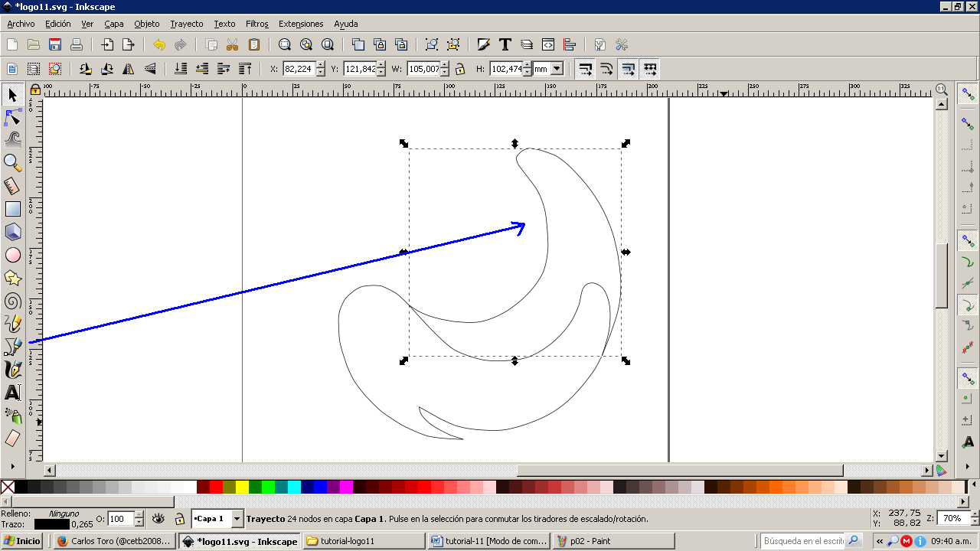Toggle snap to text baseline option
This screenshot has width=980, height=551.
(969, 442)
